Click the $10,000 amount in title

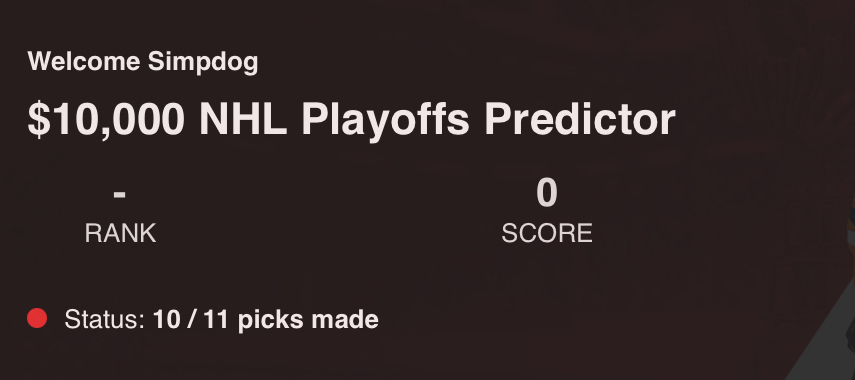[x=106, y=120]
